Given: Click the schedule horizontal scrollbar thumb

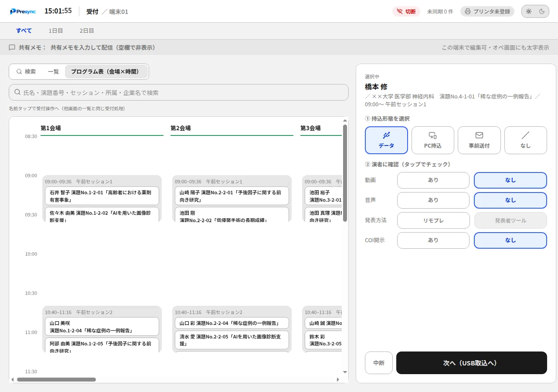Looking at the screenshot, I should click(x=56, y=379).
